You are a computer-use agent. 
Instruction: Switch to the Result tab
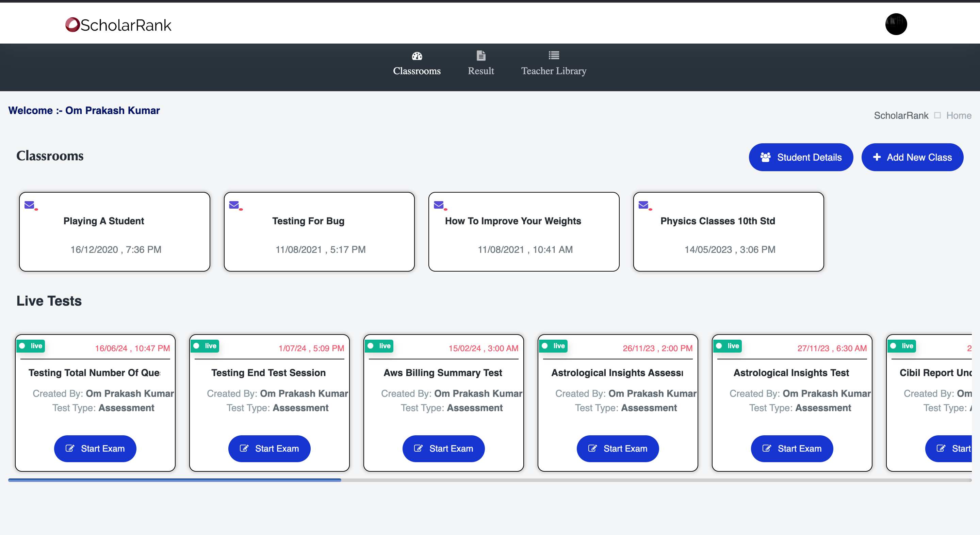(x=480, y=71)
